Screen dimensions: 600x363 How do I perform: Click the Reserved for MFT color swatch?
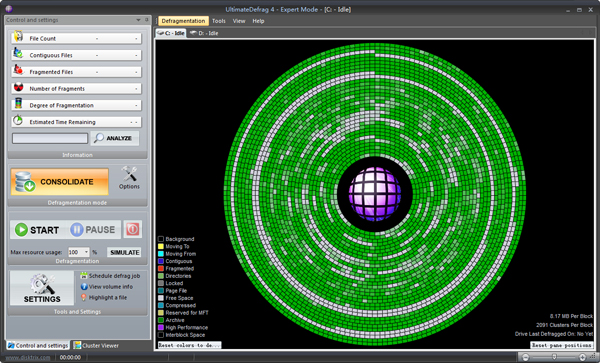coord(161,313)
